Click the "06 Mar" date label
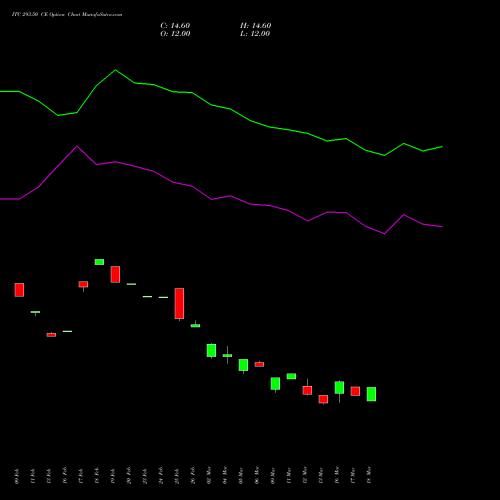500x500 pixels. 257,475
